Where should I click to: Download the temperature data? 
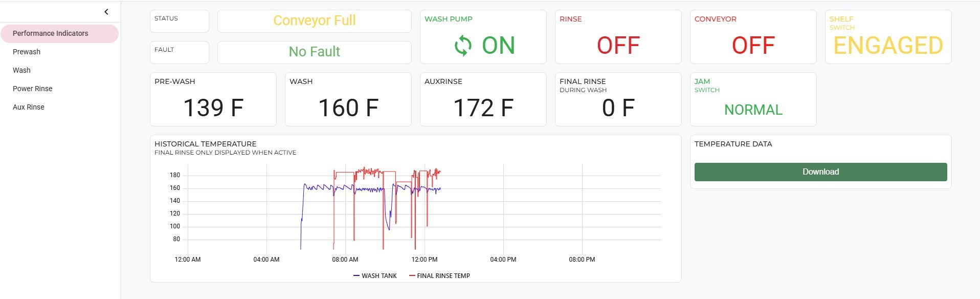coord(820,172)
